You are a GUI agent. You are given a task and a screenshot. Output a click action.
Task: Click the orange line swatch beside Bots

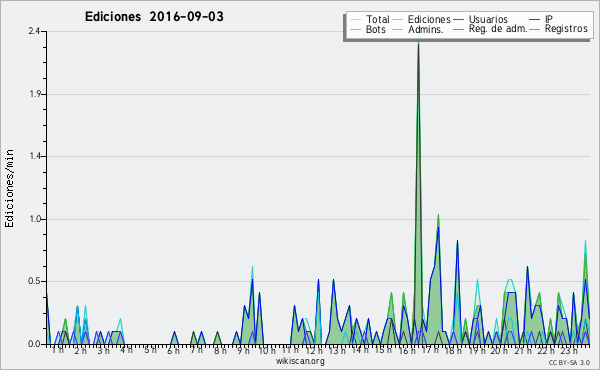point(356,29)
